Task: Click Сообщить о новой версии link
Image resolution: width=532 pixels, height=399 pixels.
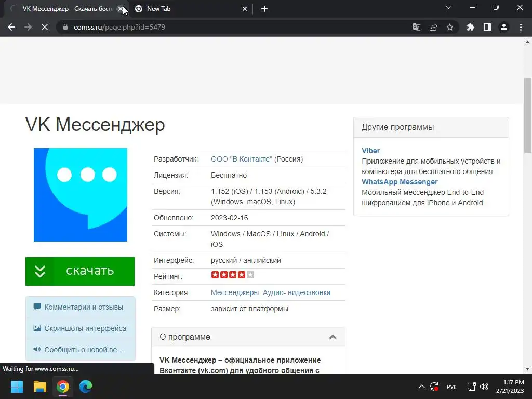Action: tap(84, 350)
